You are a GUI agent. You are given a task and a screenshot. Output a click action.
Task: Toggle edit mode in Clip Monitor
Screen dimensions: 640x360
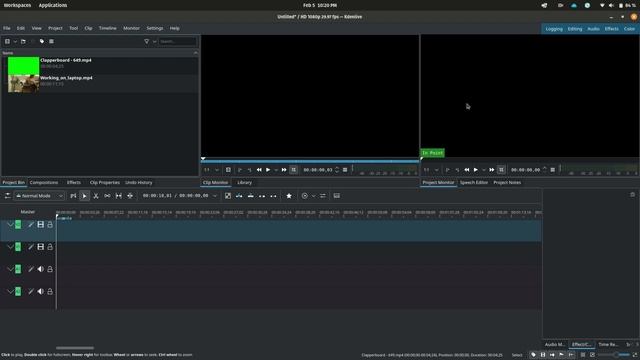[x=293, y=170]
